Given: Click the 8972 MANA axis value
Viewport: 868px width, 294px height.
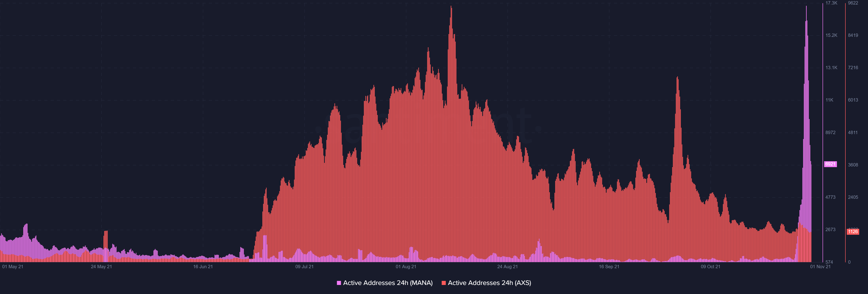Looking at the screenshot, I should [830, 133].
